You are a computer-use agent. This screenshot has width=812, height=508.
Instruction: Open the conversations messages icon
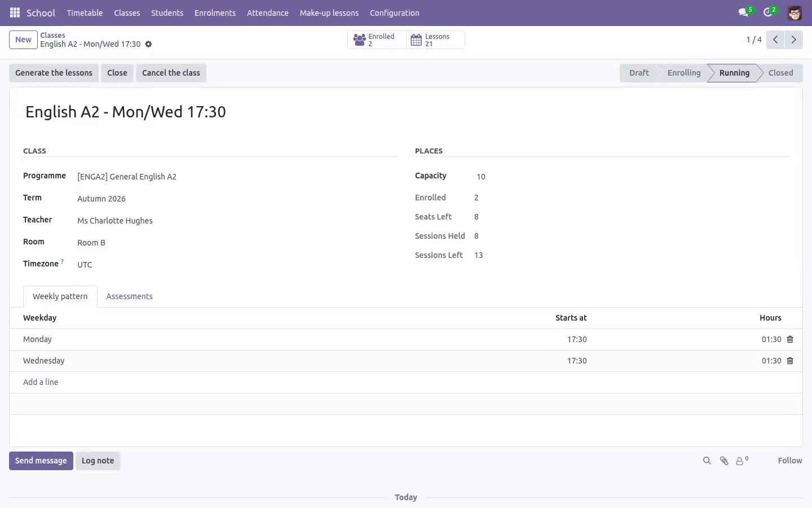[745, 12]
